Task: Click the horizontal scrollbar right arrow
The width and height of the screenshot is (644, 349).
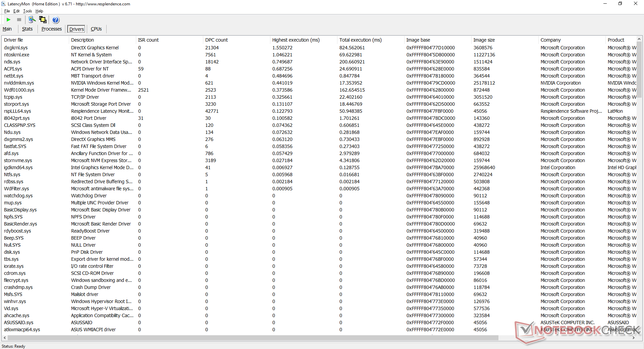Action: [634, 338]
